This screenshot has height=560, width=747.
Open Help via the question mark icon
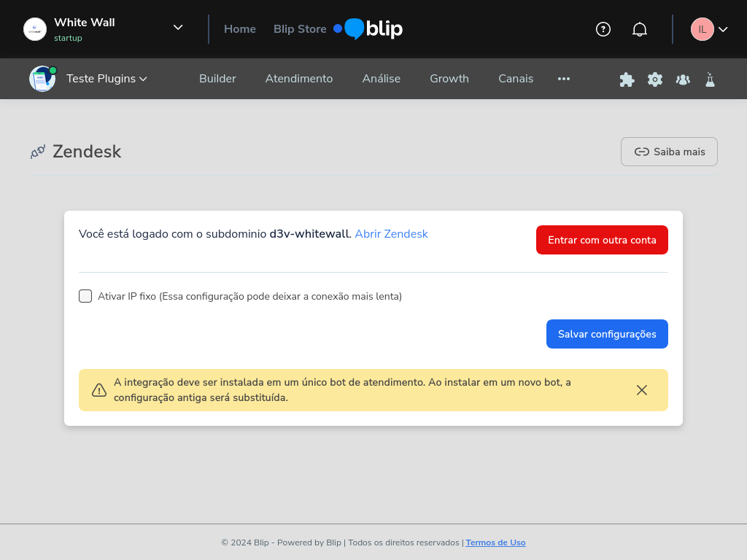pyautogui.click(x=603, y=29)
